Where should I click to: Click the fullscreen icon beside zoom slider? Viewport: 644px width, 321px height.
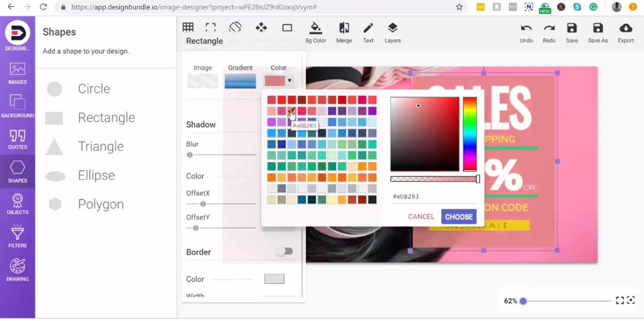(620, 300)
